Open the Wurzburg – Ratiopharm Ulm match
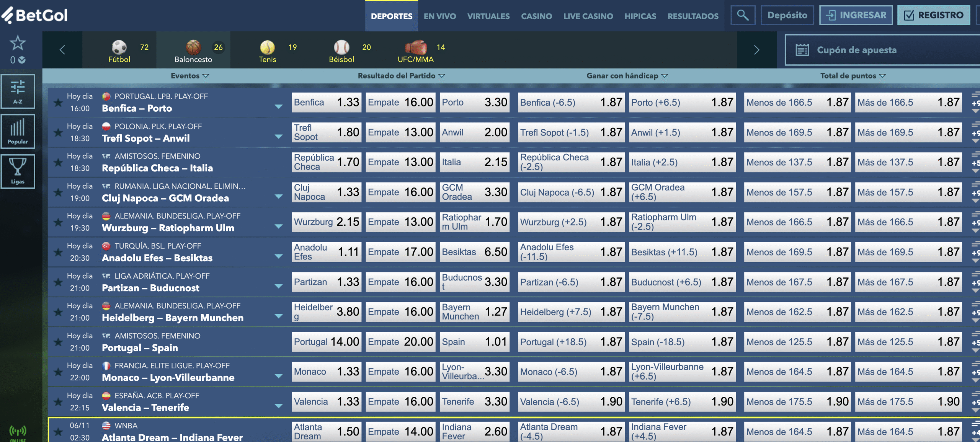980x442 pixels. pyautogui.click(x=168, y=228)
